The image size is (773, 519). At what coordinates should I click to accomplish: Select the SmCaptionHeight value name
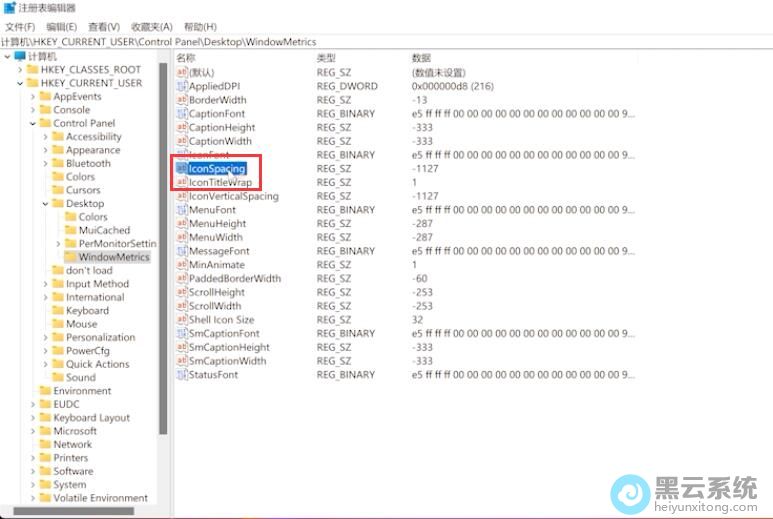point(229,347)
